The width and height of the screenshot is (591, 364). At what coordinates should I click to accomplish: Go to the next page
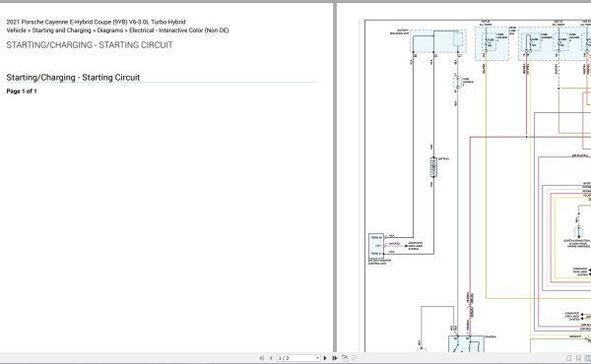tap(325, 358)
